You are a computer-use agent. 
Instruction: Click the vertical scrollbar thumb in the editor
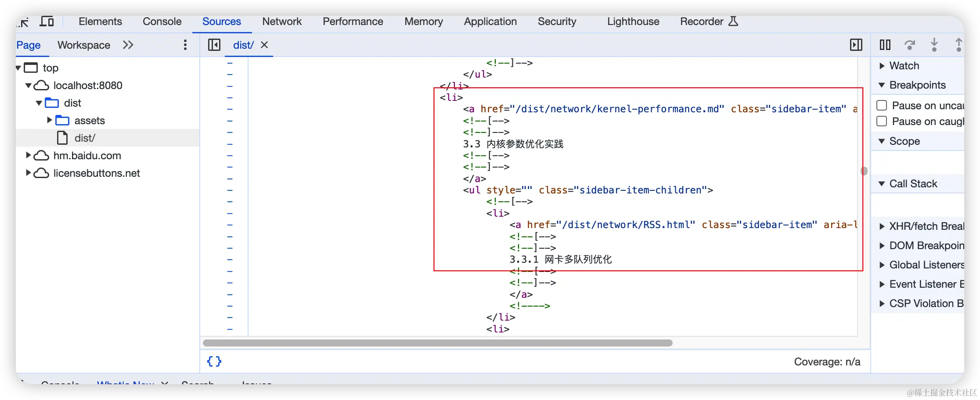tap(864, 171)
